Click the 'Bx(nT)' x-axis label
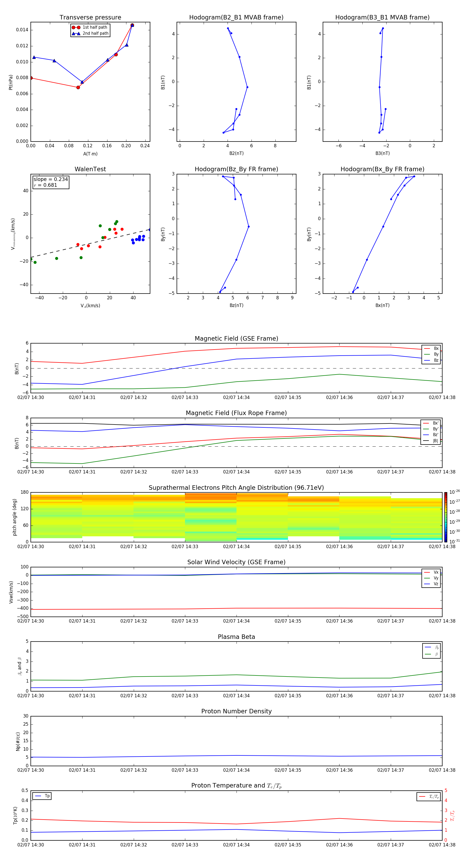 pos(382,306)
